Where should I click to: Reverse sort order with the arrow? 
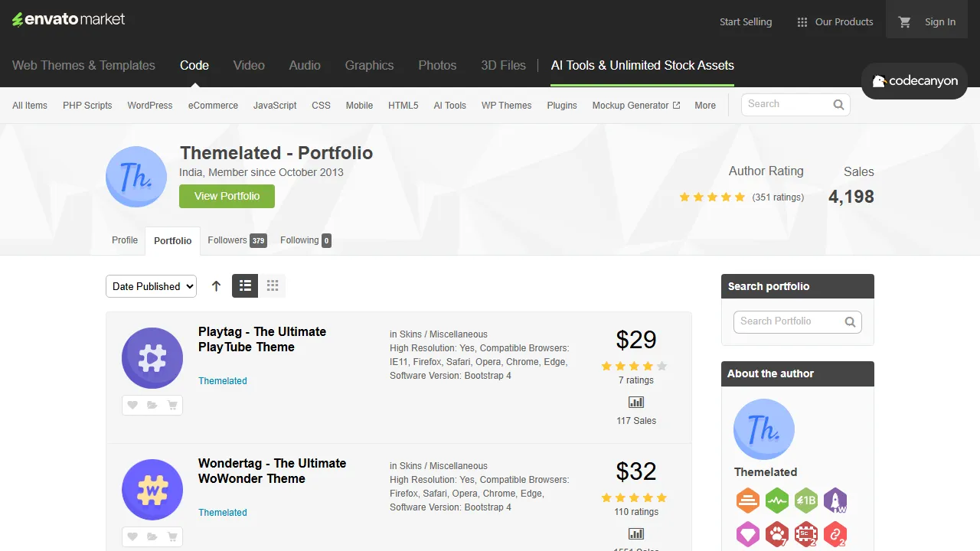(x=216, y=285)
